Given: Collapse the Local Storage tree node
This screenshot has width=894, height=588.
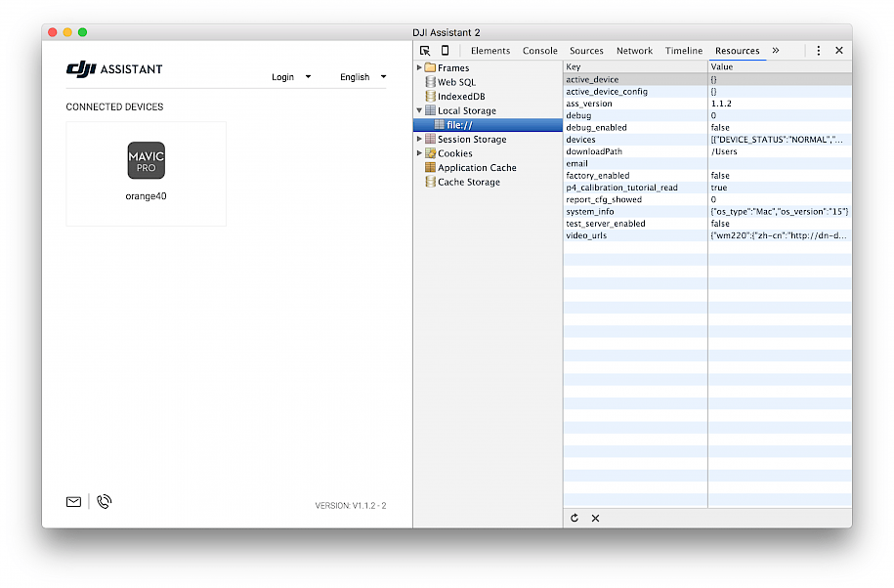Looking at the screenshot, I should tap(419, 110).
